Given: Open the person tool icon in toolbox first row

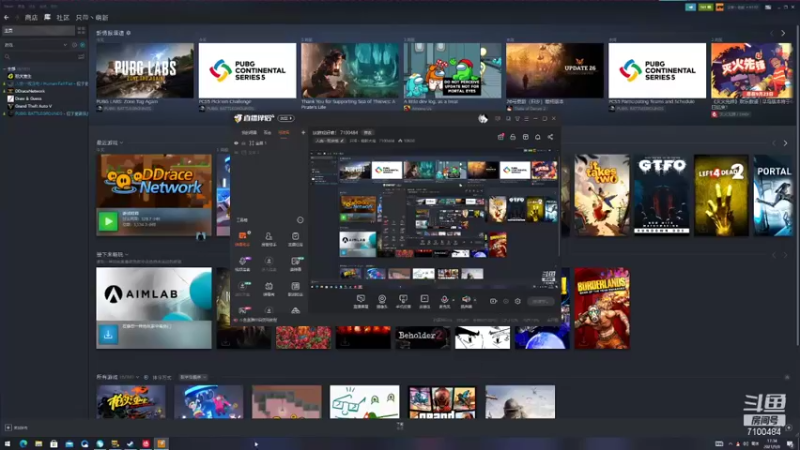Looking at the screenshot, I should [268, 238].
